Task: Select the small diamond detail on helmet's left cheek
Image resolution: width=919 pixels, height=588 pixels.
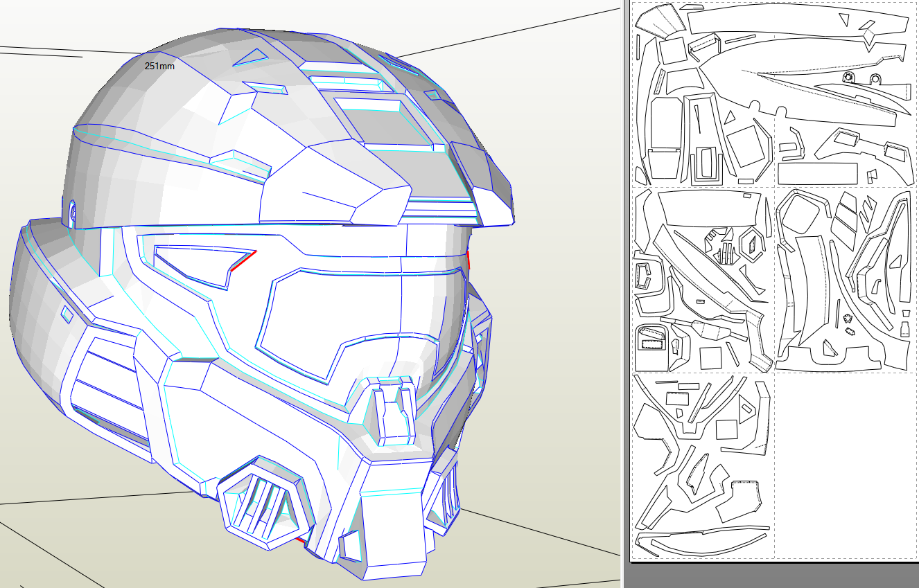Action: coord(67,314)
